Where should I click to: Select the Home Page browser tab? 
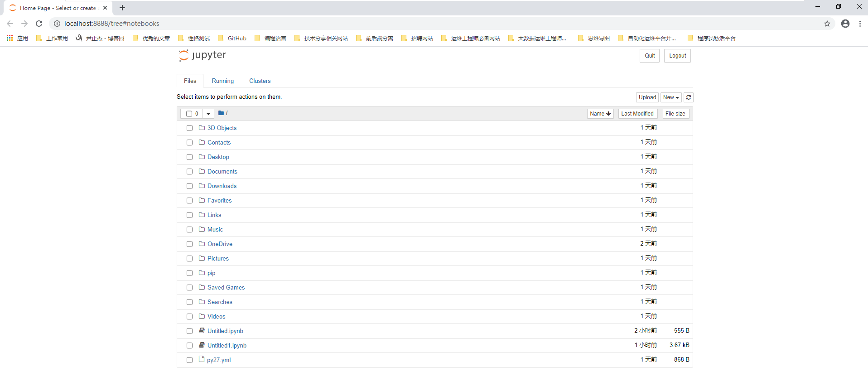pyautogui.click(x=58, y=8)
